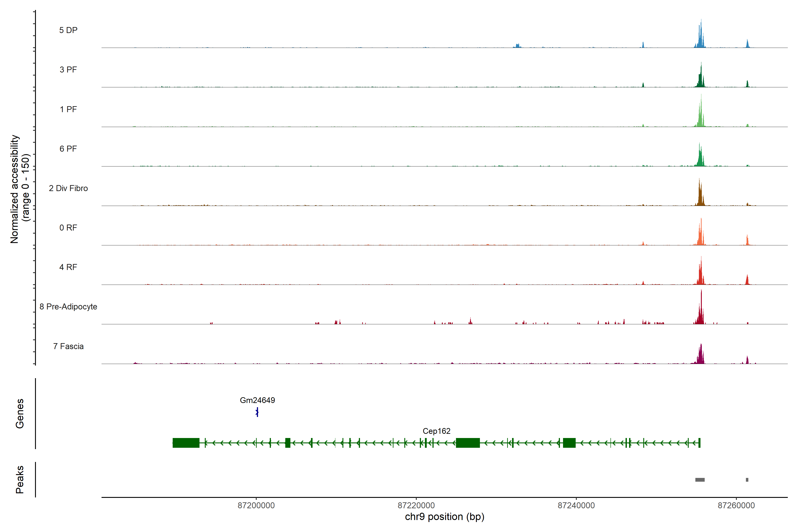Select the 5 DP track label
This screenshot has height=532, width=798.
point(68,30)
